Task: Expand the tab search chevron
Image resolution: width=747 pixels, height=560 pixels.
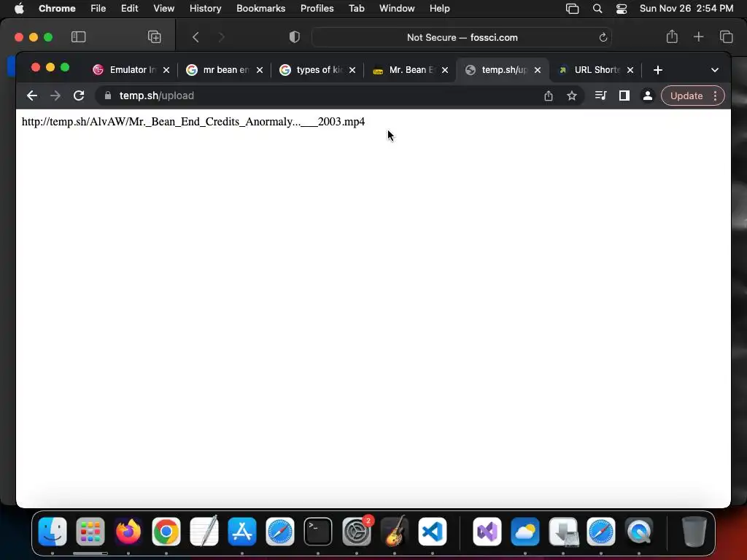Action: click(715, 70)
